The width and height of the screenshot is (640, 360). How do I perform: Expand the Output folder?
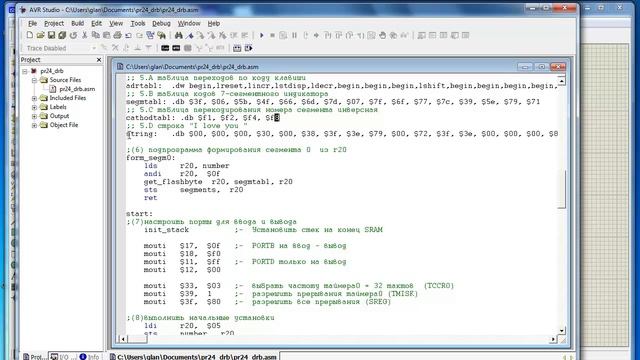[x=34, y=116]
